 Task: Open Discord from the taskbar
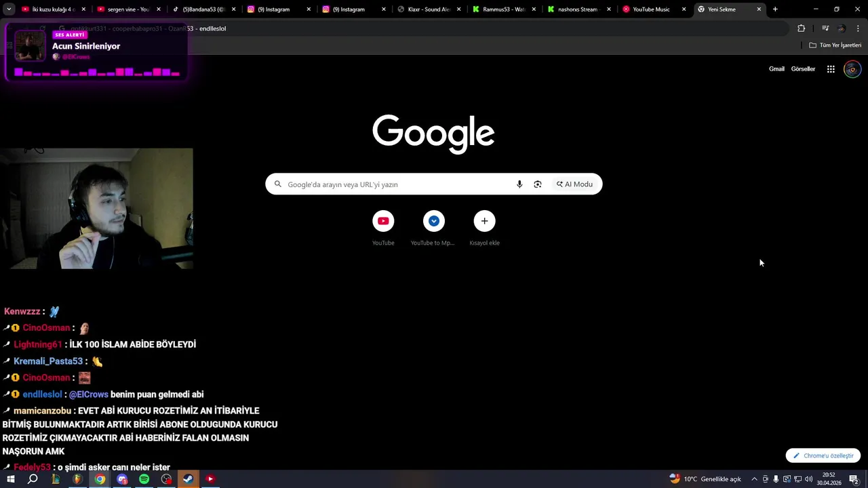coord(122,479)
